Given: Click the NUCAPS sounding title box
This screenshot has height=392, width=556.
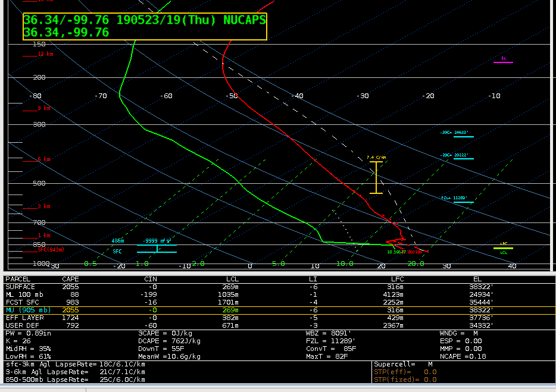Looking at the screenshot, I should 145,27.
